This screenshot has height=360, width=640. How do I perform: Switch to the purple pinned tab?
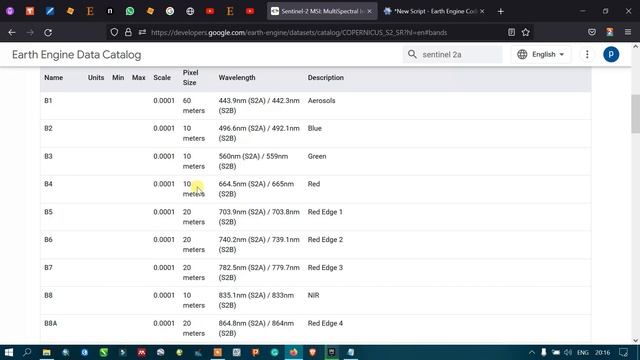[x=10, y=11]
